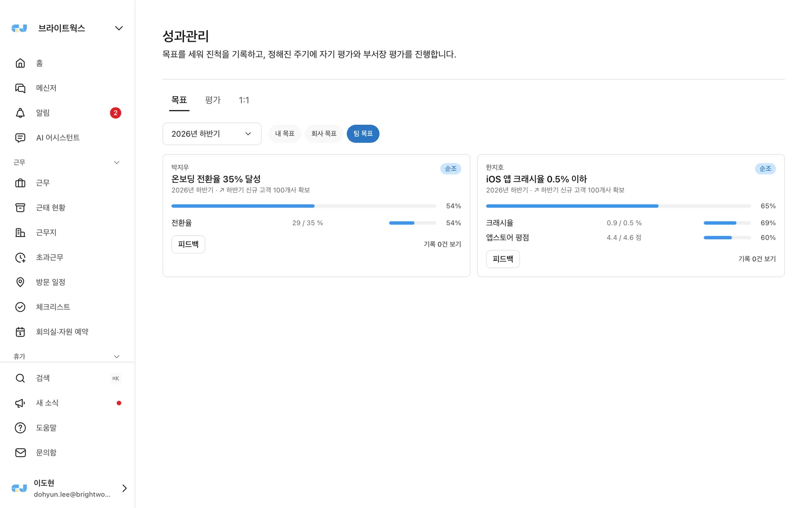Open 기록 0건 보기 on 한지호 card

[x=757, y=259]
